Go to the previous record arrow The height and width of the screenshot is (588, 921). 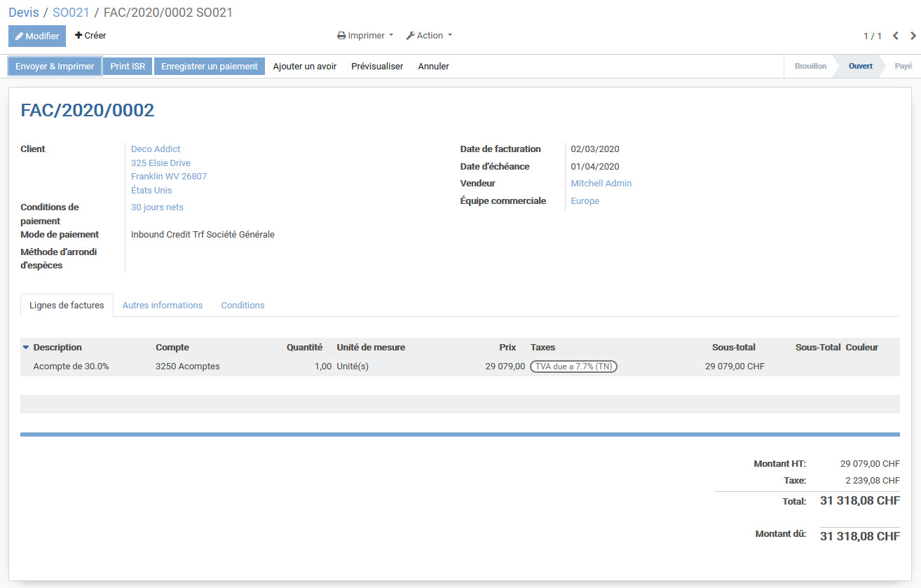pyautogui.click(x=896, y=36)
